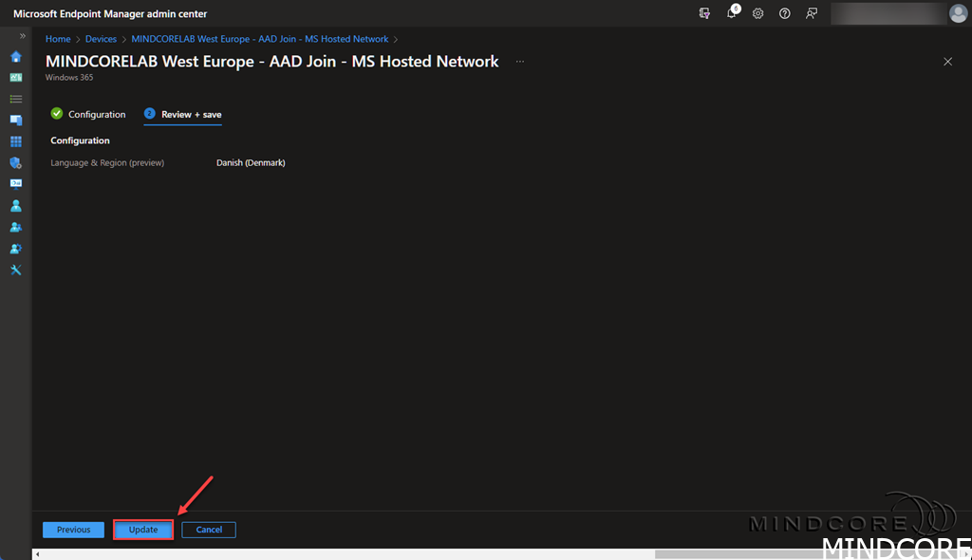Click Help question mark icon
Viewport: 972px width, 560px height.
coord(785,13)
